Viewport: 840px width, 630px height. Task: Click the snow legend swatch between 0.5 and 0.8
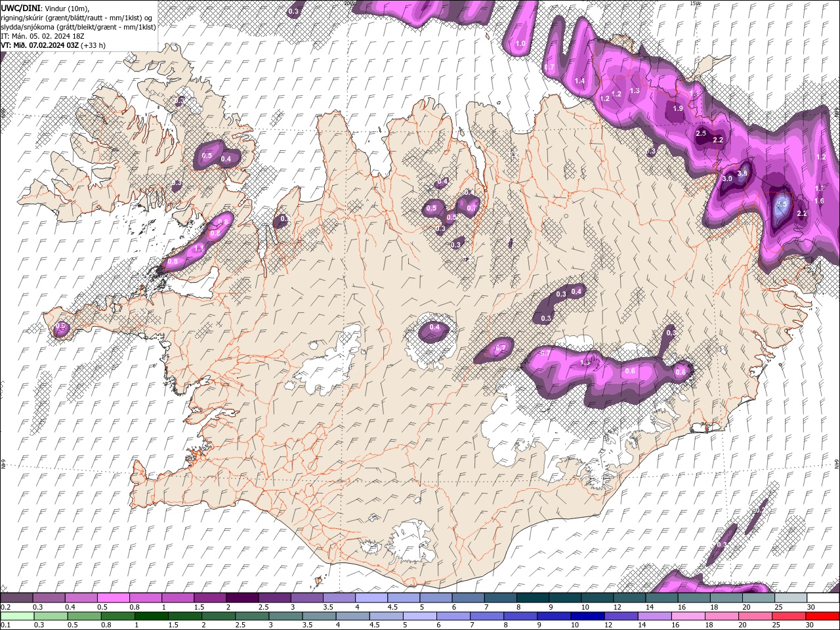[x=113, y=598]
